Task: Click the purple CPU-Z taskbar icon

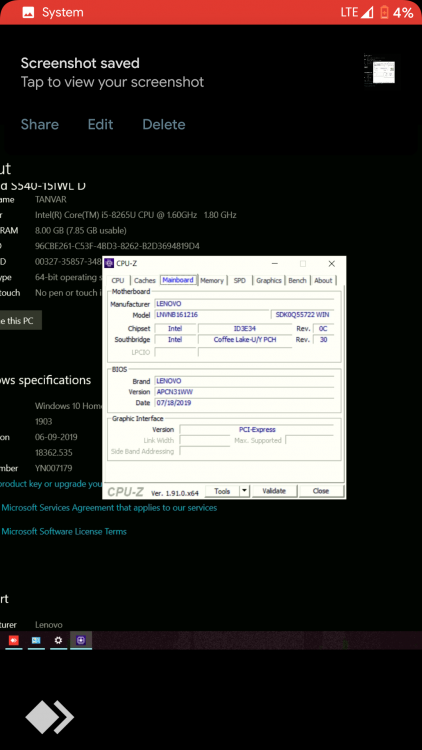Action: point(81,640)
